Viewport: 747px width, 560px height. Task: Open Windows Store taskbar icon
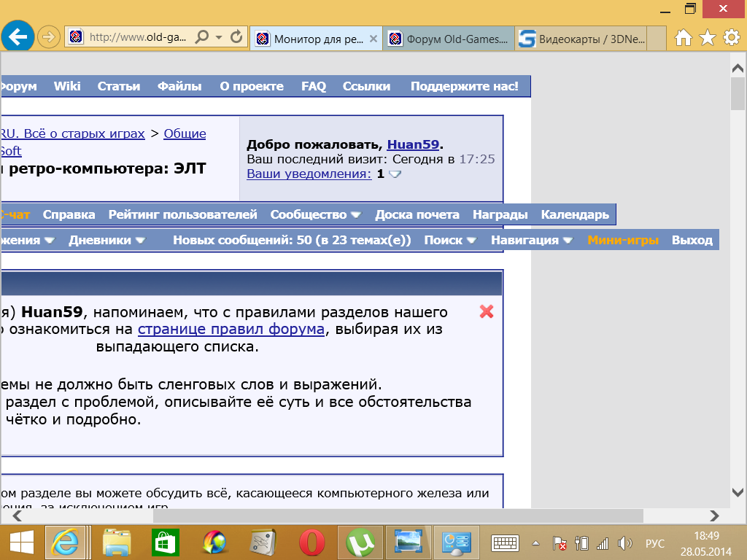(166, 542)
